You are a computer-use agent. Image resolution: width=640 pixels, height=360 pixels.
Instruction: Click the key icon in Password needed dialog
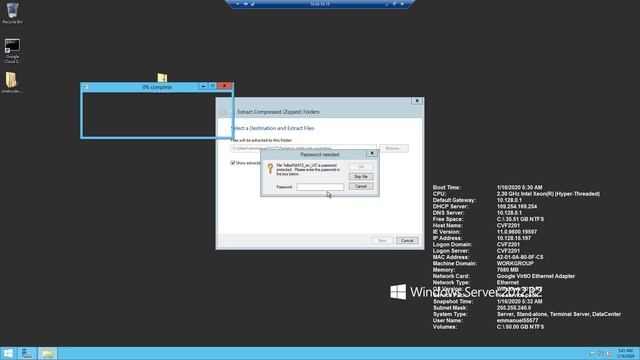click(x=270, y=168)
